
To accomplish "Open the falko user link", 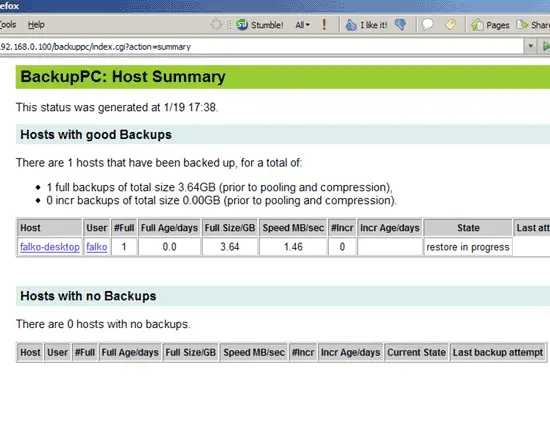I will [96, 247].
